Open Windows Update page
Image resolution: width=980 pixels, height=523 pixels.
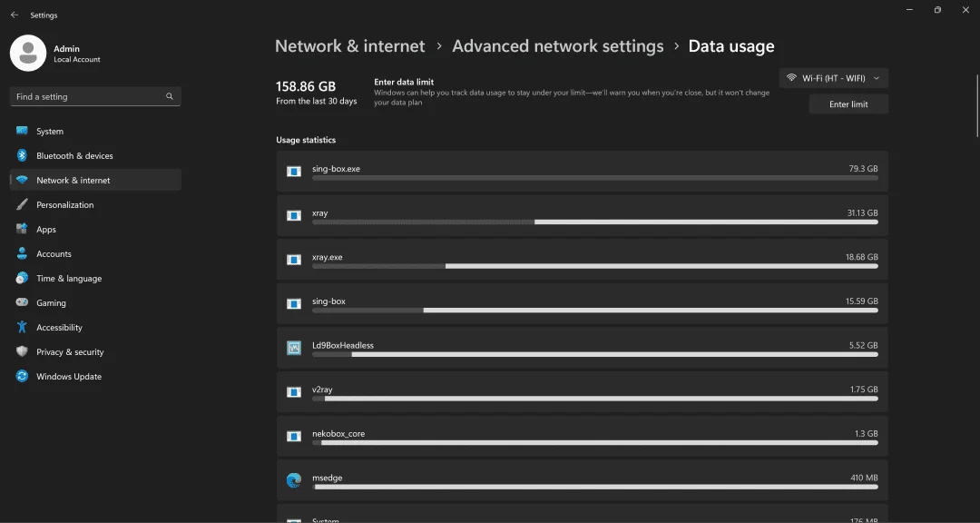pyautogui.click(x=95, y=376)
